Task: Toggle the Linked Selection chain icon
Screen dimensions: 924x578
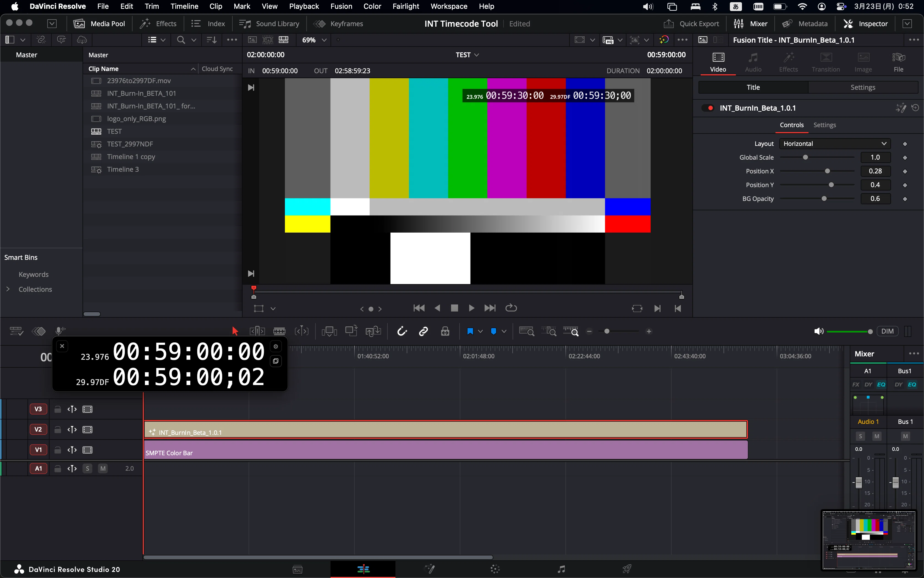Action: [424, 331]
